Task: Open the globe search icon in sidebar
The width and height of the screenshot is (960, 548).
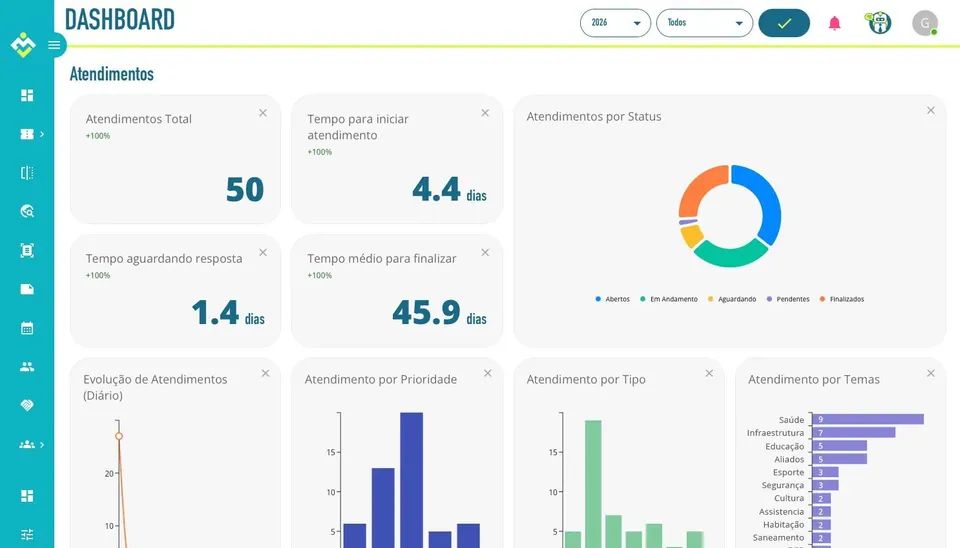Action: [x=27, y=211]
